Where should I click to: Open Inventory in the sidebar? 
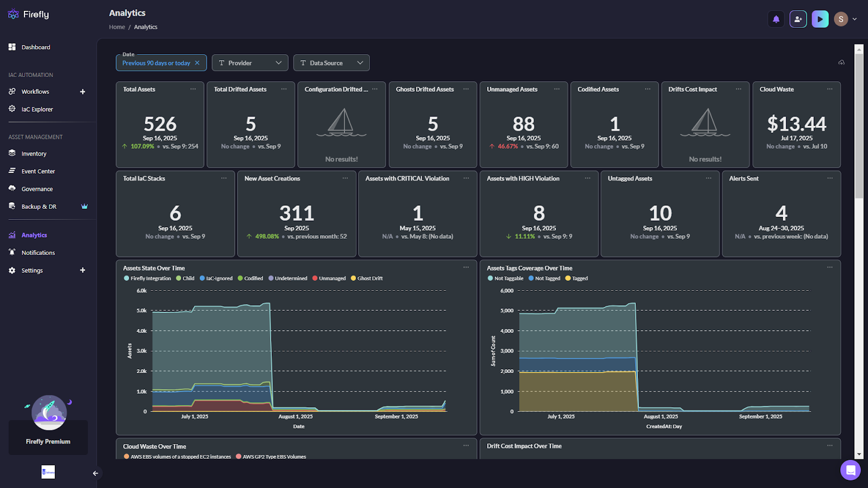[34, 153]
